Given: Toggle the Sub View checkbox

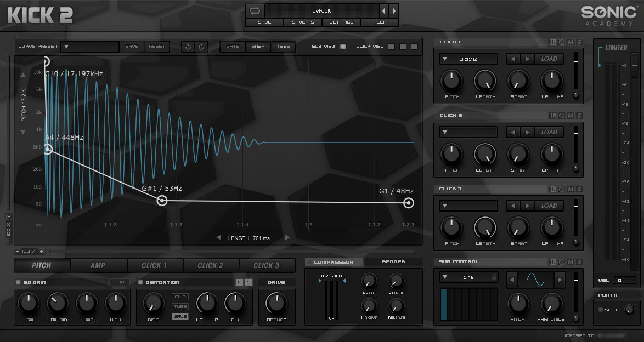Looking at the screenshot, I should click(x=343, y=47).
